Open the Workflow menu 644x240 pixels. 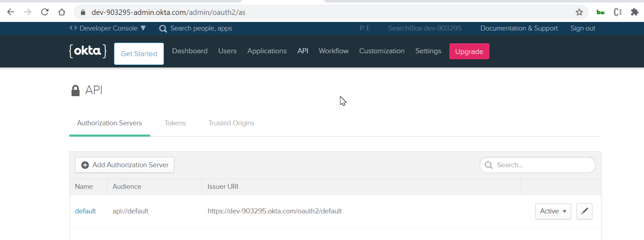pyautogui.click(x=334, y=51)
